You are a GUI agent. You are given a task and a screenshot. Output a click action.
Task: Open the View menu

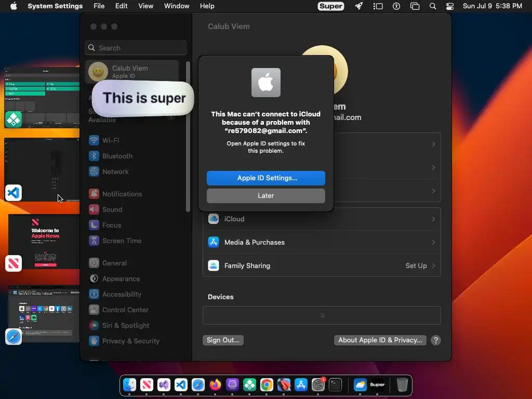[145, 6]
